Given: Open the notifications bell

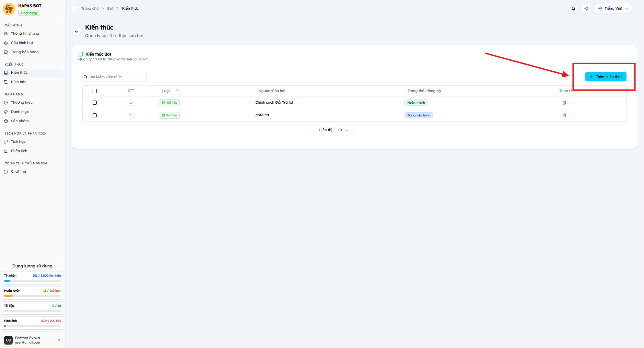Looking at the screenshot, I should tap(573, 9).
